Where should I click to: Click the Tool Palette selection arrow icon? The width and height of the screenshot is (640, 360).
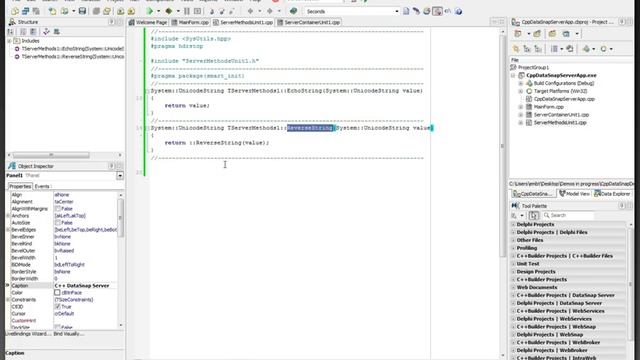533,216
